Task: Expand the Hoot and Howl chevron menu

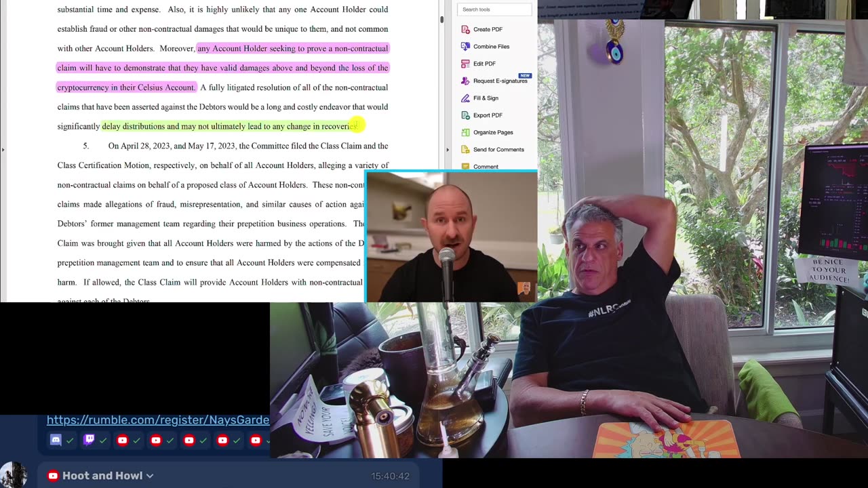Action: (150, 476)
